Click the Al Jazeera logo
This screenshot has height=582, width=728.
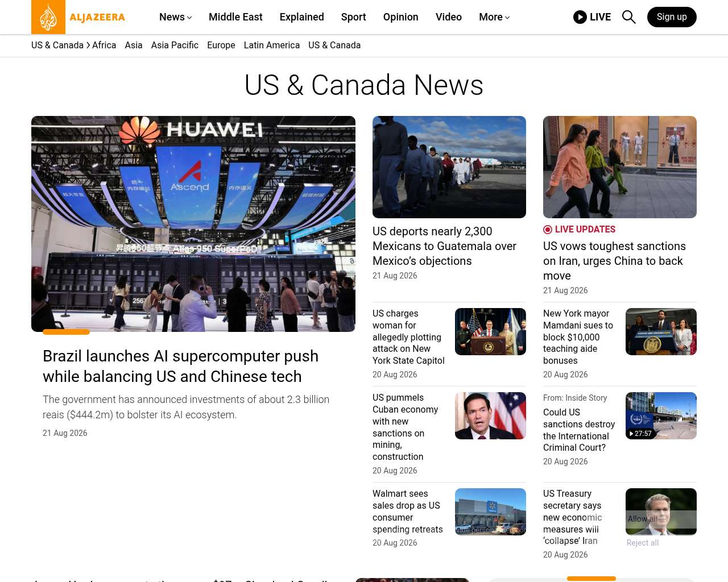pos(78,17)
